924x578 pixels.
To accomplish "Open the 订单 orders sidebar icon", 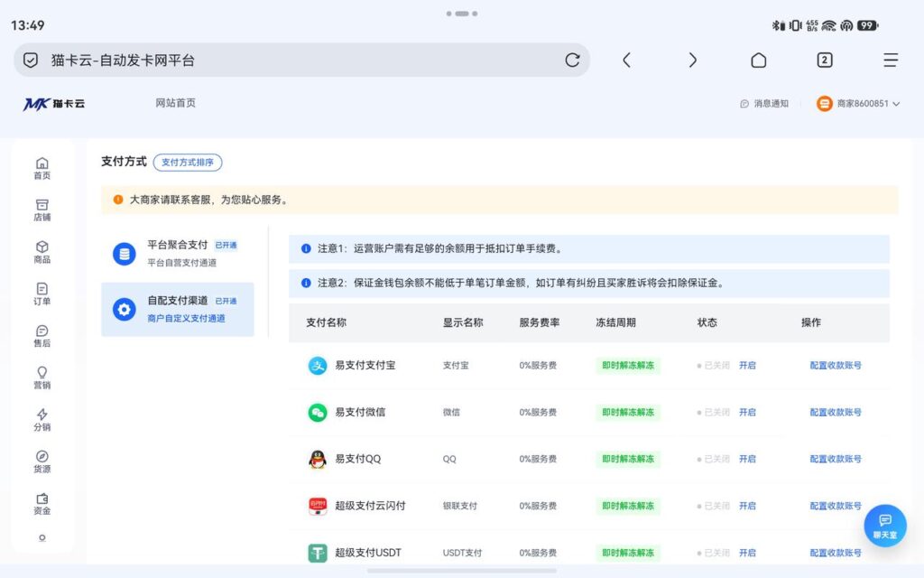I will [x=42, y=294].
